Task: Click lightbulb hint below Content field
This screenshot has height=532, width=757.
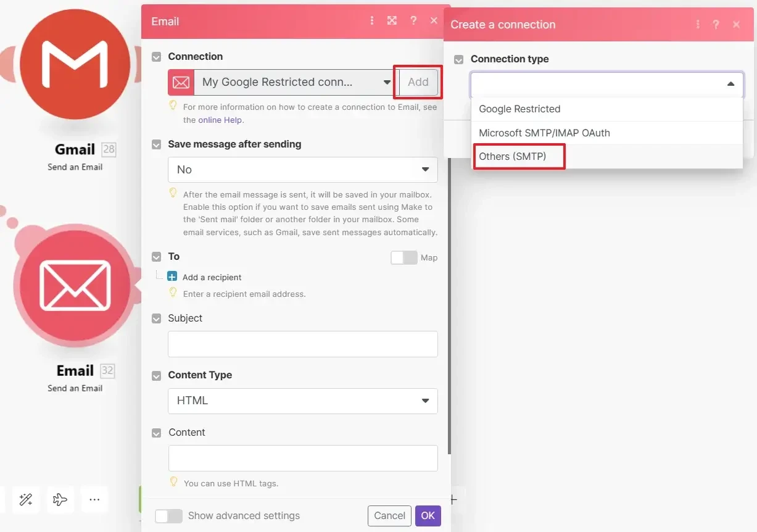Action: [x=173, y=481]
